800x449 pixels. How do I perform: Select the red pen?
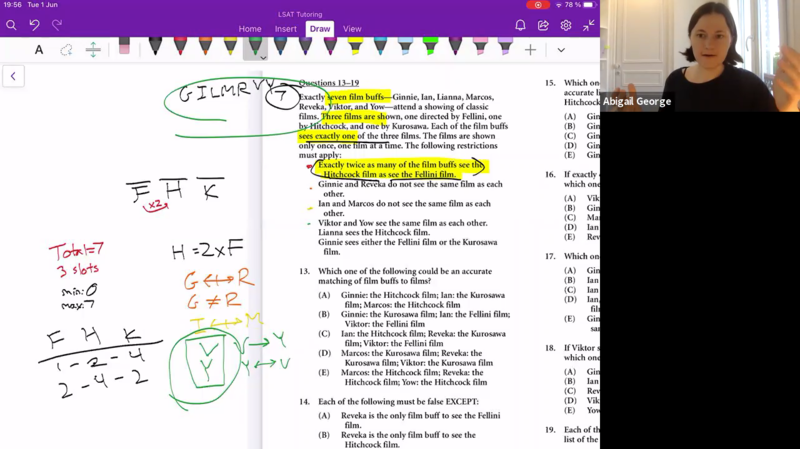tap(180, 47)
